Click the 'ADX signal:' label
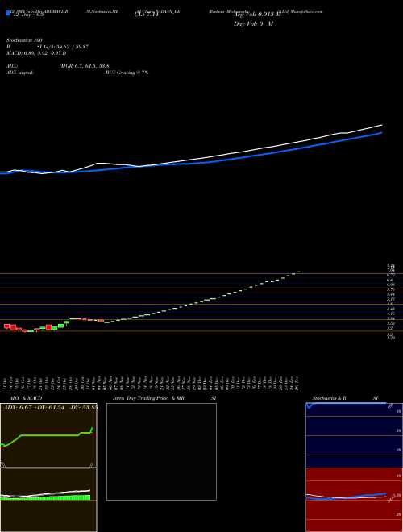403x532 pixels. click(20, 73)
